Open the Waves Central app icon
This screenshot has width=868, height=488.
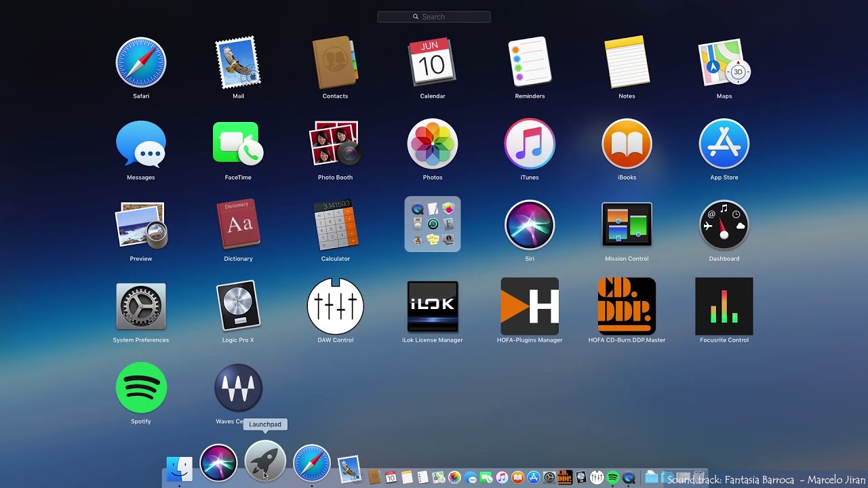click(238, 388)
